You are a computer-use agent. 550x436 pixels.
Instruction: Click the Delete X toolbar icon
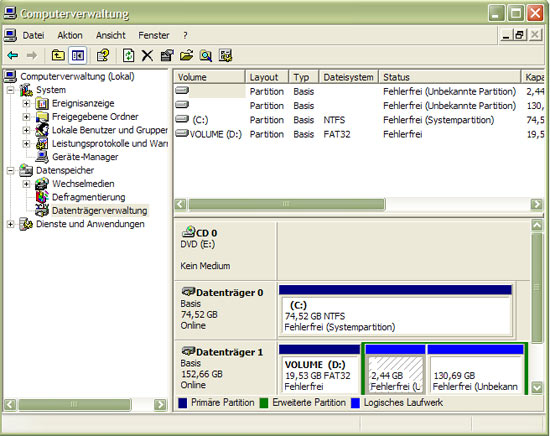coord(147,55)
